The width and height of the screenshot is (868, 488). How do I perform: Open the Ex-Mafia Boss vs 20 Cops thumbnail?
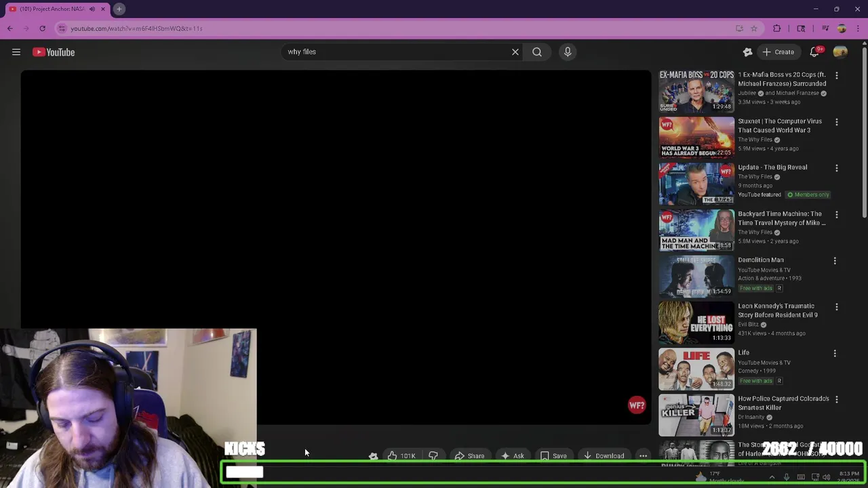(x=696, y=91)
